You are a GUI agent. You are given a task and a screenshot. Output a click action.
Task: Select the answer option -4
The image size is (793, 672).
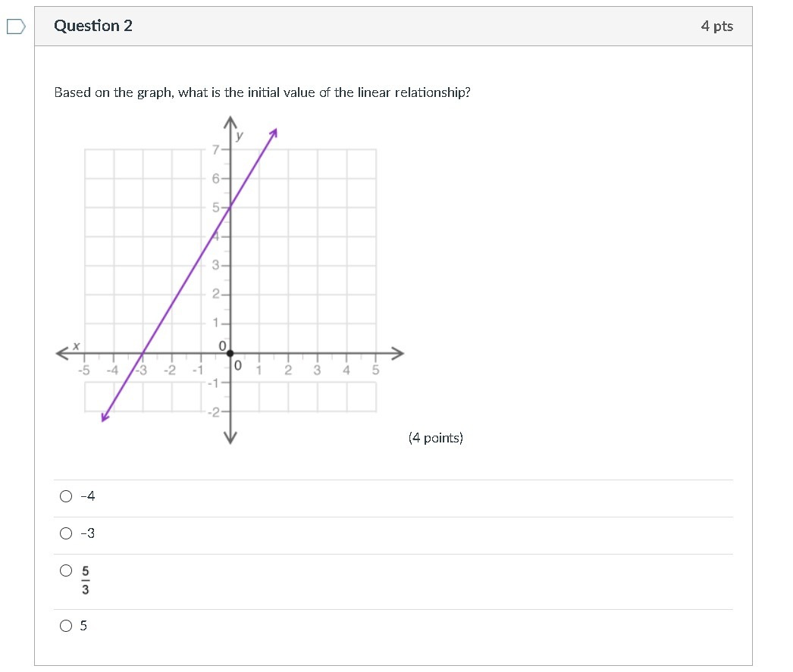(66, 496)
